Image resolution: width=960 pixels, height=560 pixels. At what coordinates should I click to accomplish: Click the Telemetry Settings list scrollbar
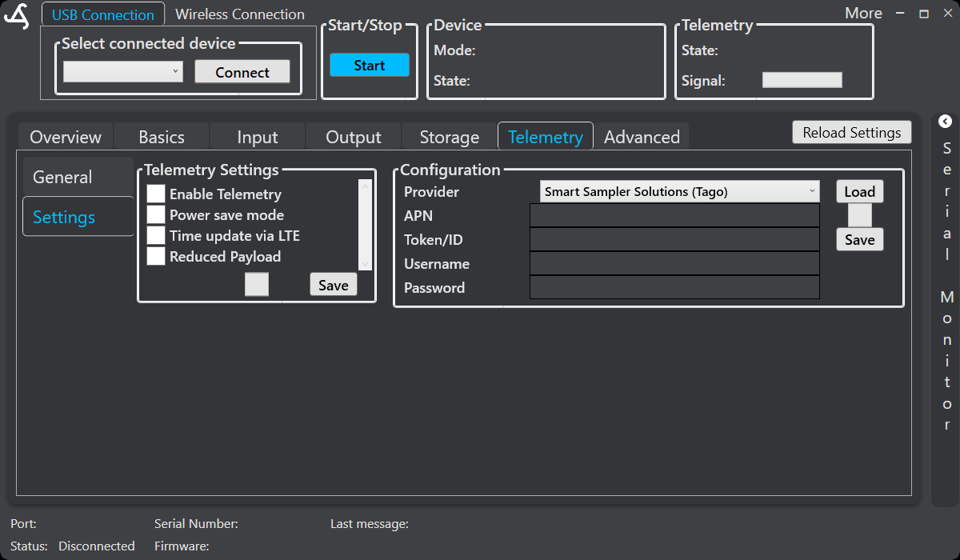click(x=366, y=226)
